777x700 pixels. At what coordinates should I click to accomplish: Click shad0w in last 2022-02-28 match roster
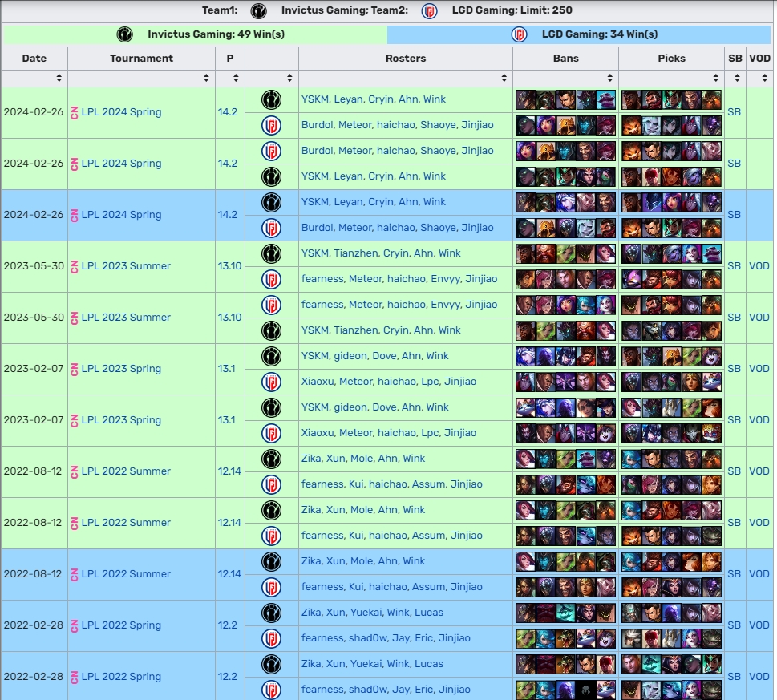point(368,690)
